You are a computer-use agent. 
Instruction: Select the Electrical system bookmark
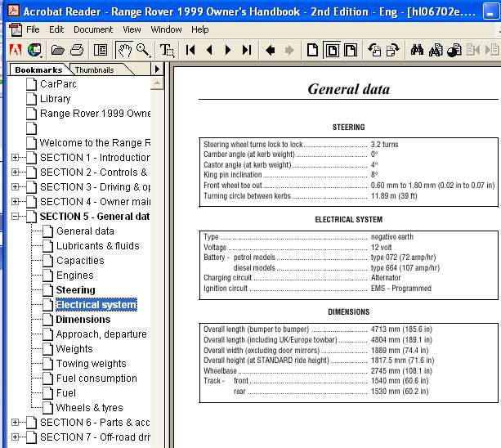click(96, 304)
